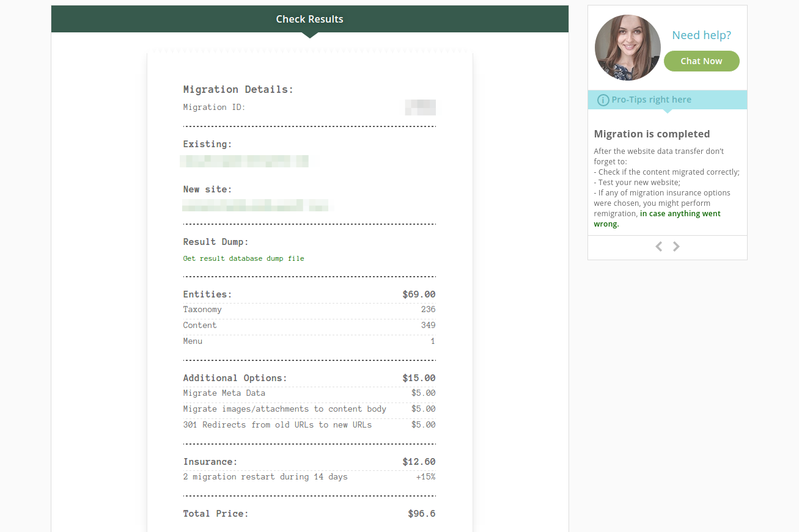Open the Get result database dump file link

point(243,258)
